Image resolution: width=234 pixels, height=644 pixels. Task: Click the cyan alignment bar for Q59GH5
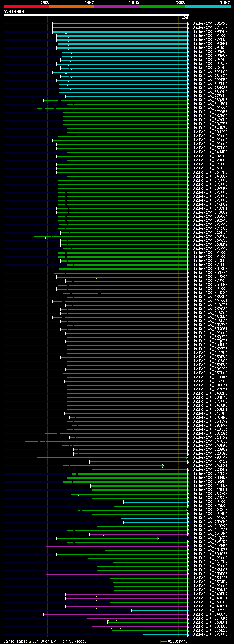coord(156,522)
